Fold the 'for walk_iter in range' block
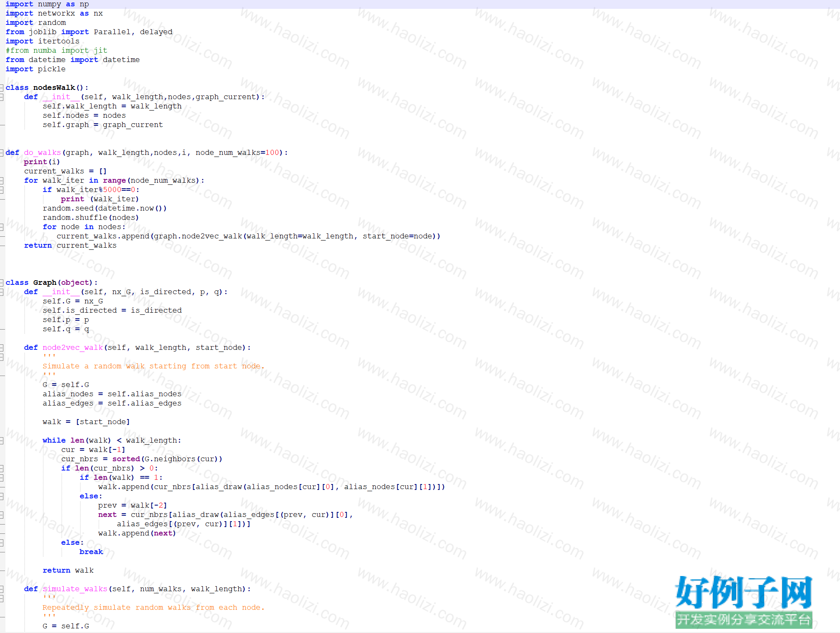Screen dimensions: 840x633 pos(2,181)
